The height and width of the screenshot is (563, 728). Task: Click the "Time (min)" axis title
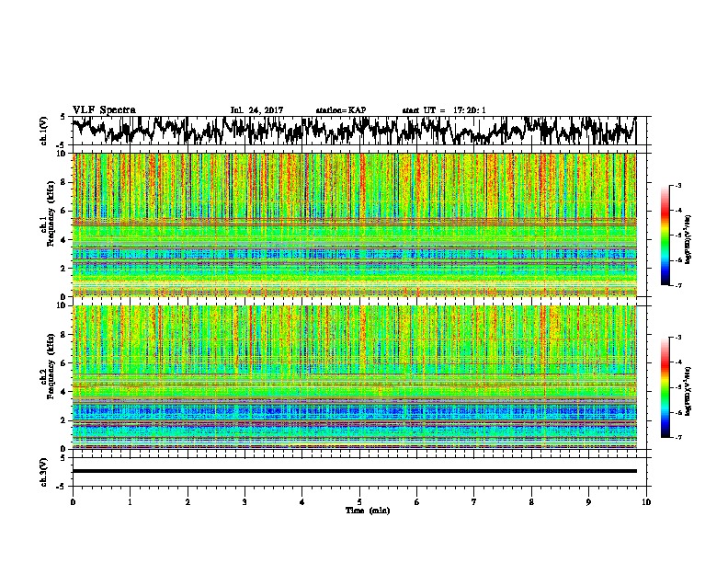[x=368, y=511]
